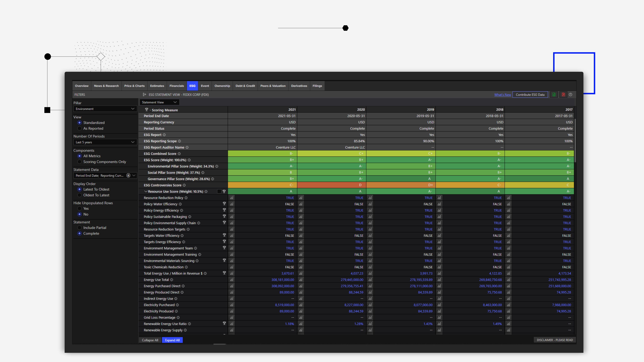Click the Contribute ESG Data button
This screenshot has height=362, width=644.
(x=530, y=95)
